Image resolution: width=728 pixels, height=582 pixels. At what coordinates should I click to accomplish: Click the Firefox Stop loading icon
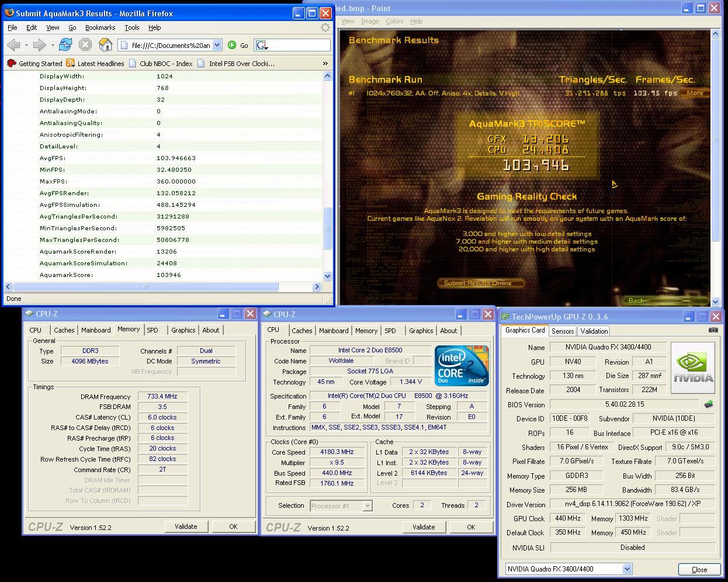85,45
